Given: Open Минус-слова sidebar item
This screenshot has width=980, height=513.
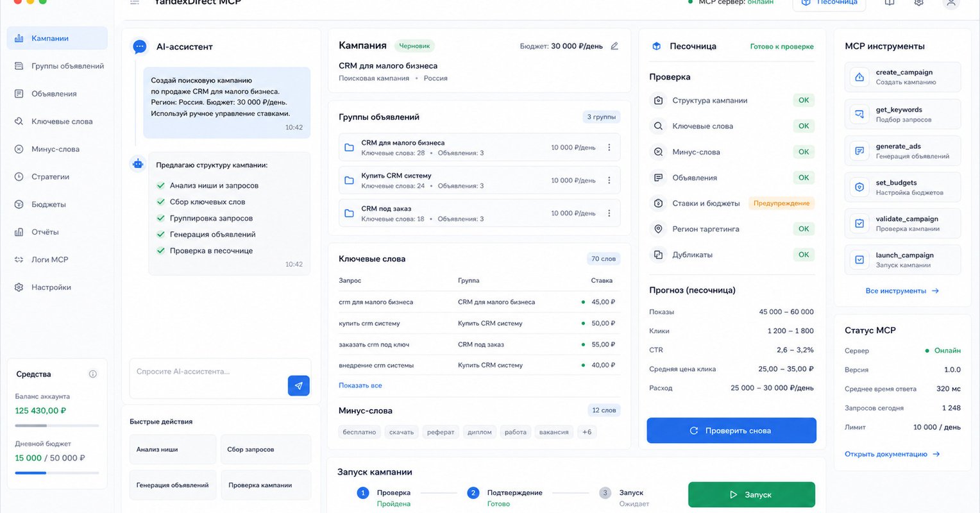Looking at the screenshot, I should (57, 149).
